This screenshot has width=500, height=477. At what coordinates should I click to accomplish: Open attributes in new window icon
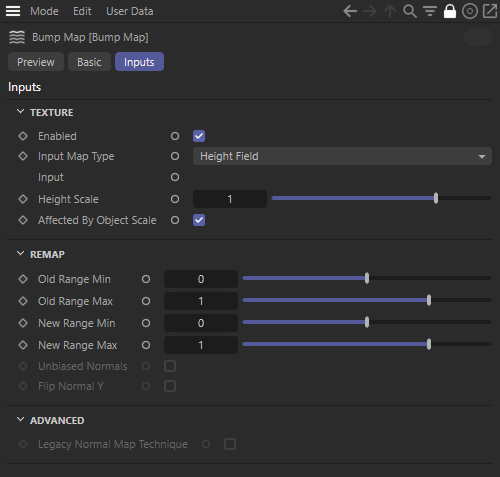pyautogui.click(x=490, y=11)
